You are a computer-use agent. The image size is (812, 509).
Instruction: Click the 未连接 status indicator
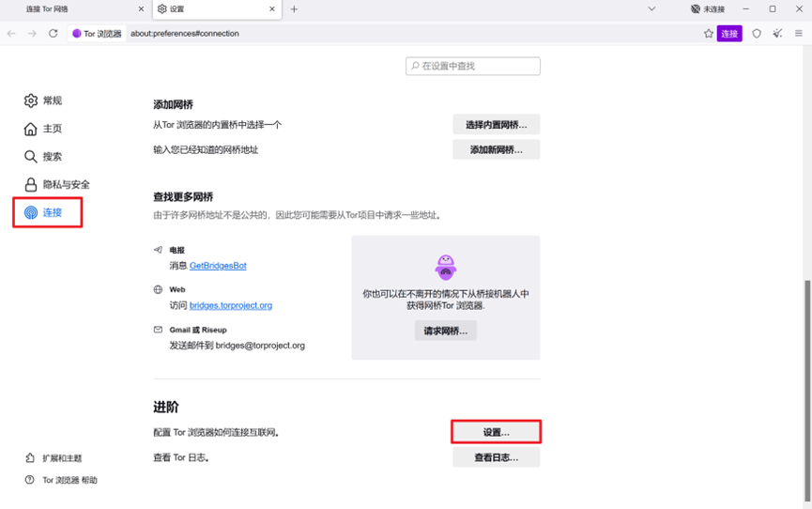coord(708,9)
